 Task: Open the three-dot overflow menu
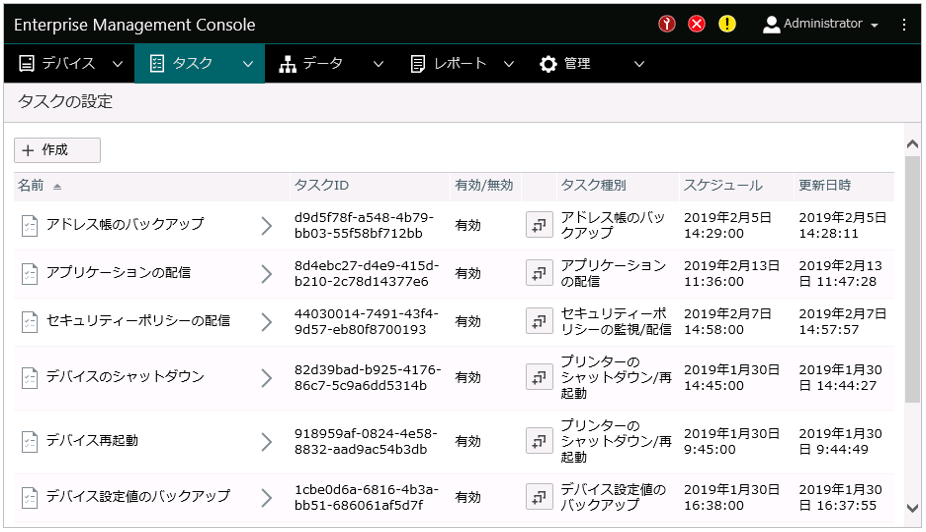pos(905,24)
